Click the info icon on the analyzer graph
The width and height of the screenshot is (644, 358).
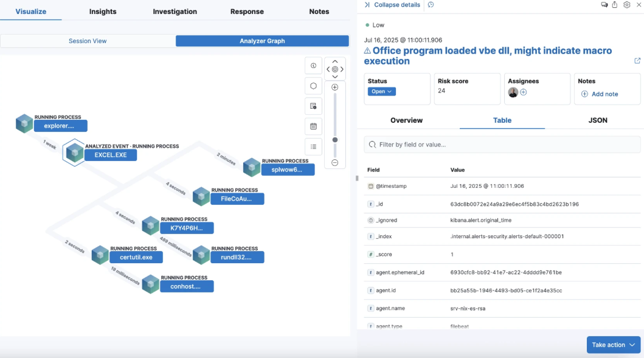(x=313, y=66)
